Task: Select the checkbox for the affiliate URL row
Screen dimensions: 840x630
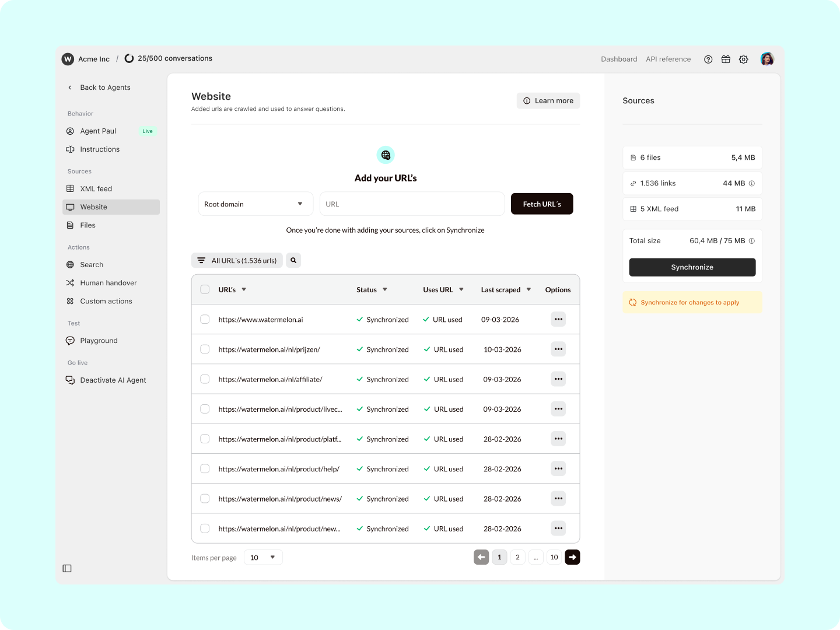Action: pos(205,379)
